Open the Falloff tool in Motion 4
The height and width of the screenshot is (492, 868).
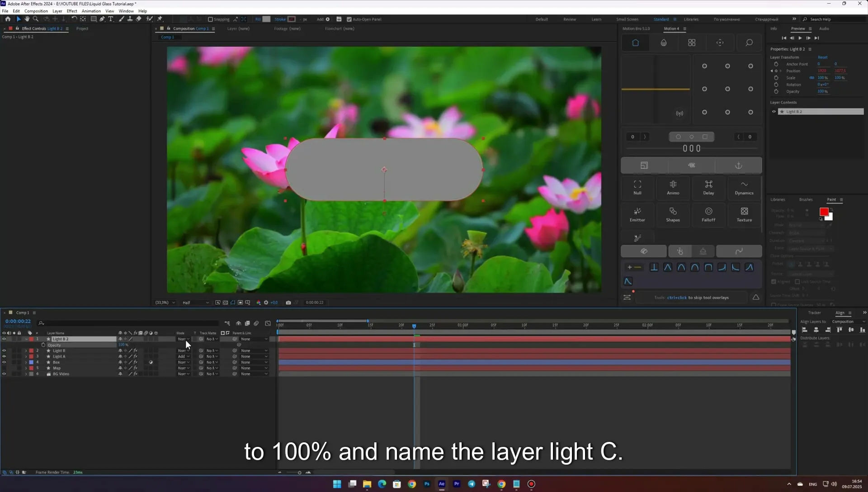coord(708,214)
